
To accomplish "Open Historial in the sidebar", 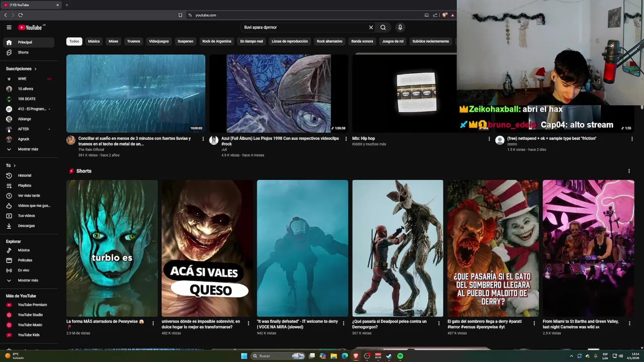I will (28, 175).
